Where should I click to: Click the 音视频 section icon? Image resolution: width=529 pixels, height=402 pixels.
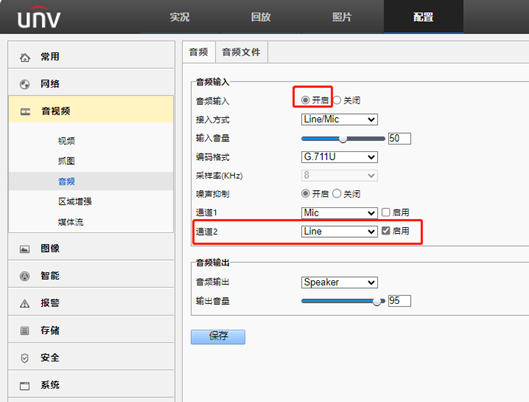[25, 112]
